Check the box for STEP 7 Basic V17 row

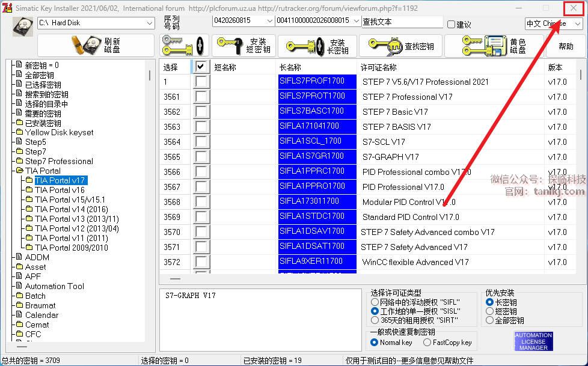click(x=201, y=112)
